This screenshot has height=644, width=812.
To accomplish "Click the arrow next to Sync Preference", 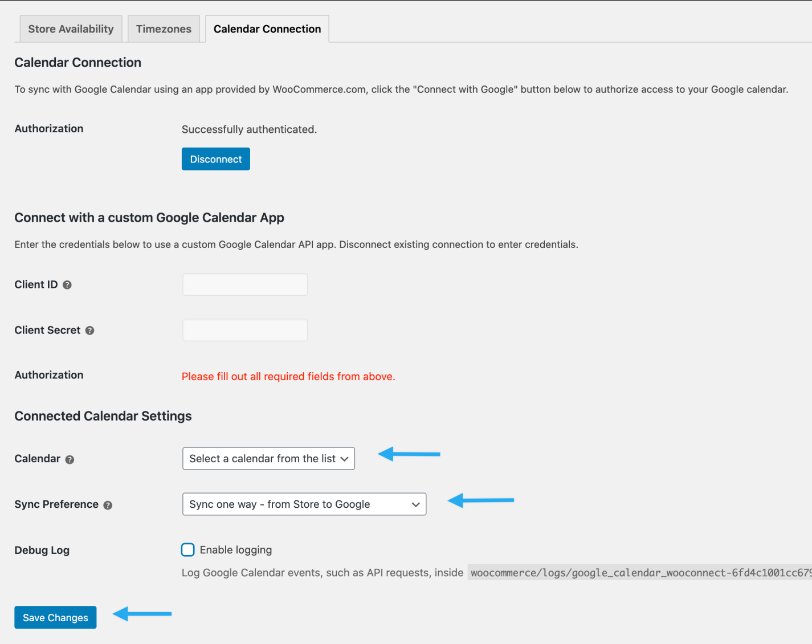I will (x=481, y=500).
